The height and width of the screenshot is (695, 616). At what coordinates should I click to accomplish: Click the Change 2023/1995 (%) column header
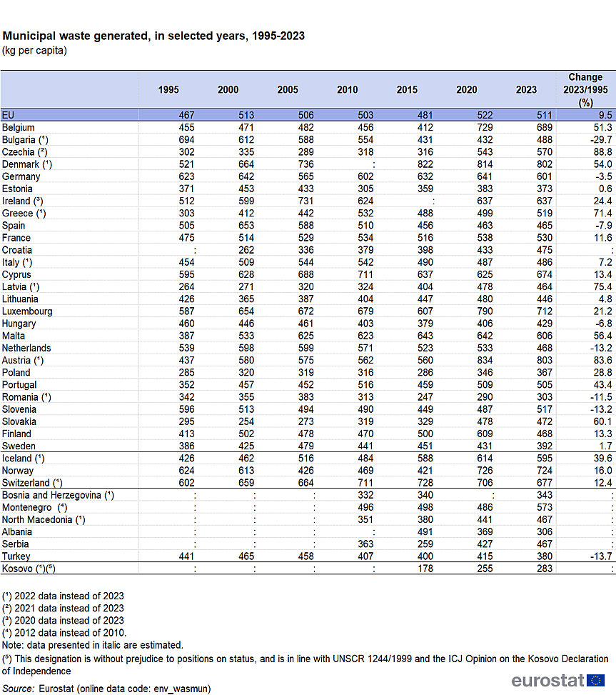(585, 89)
